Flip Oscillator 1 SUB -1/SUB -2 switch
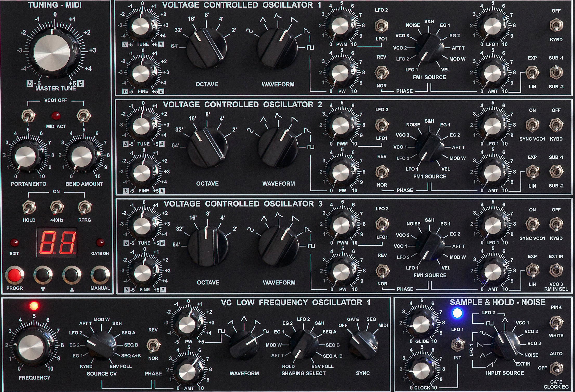Screen dimensions: 575x392 click(556, 72)
